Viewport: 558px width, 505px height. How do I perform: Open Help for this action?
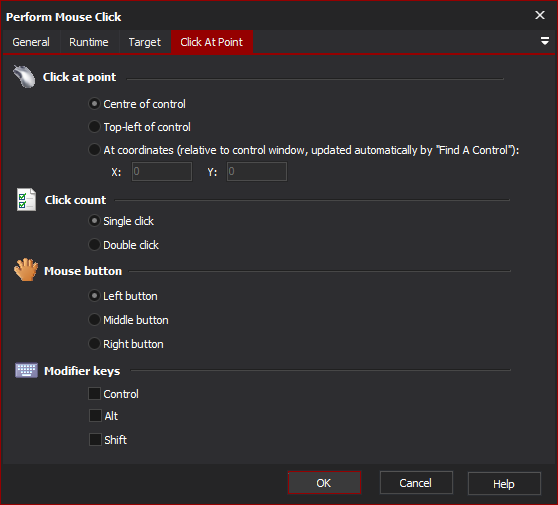point(504,483)
